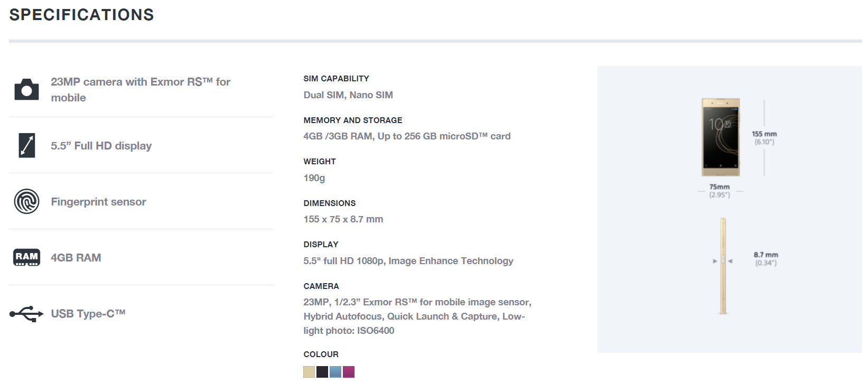Click the SPECIFICATIONS heading
Image resolution: width=868 pixels, height=383 pixels.
[81, 15]
